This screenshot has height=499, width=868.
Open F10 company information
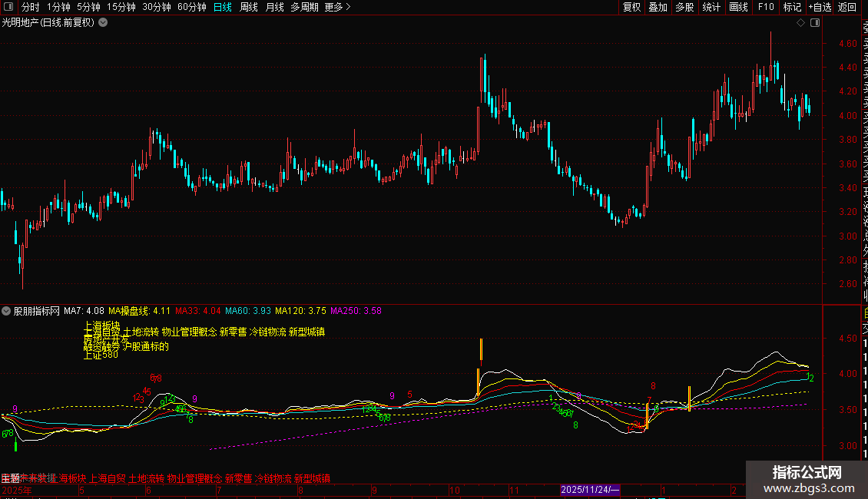click(766, 7)
